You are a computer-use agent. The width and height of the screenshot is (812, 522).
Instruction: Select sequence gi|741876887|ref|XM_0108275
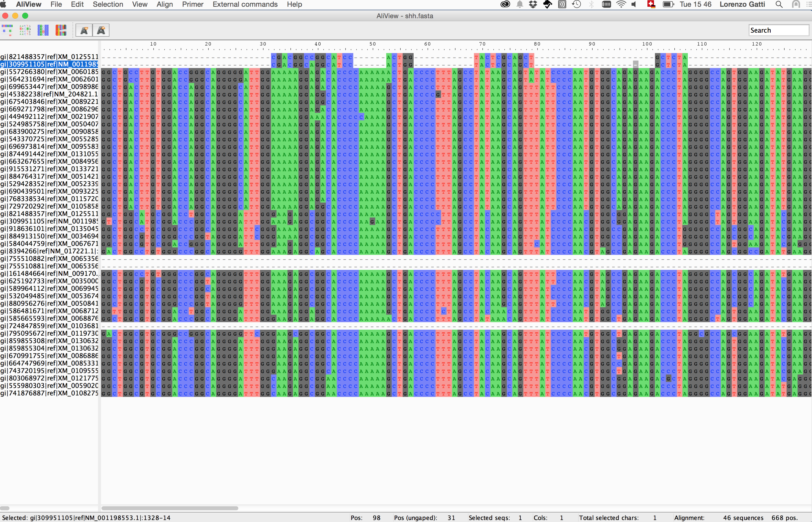49,393
